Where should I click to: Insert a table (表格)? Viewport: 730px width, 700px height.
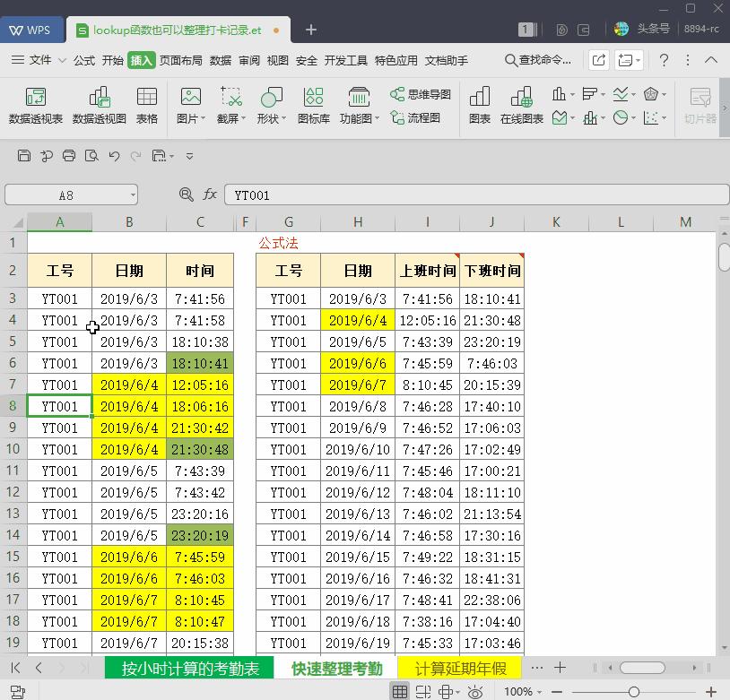147,106
